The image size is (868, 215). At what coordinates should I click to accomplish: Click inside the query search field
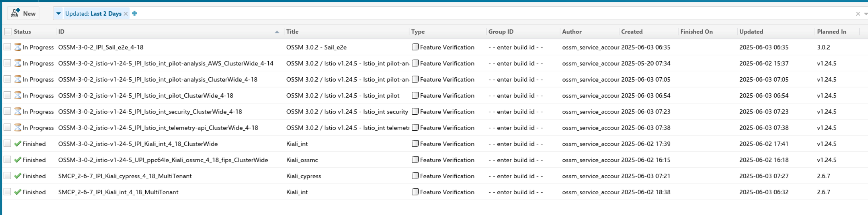coord(469,14)
